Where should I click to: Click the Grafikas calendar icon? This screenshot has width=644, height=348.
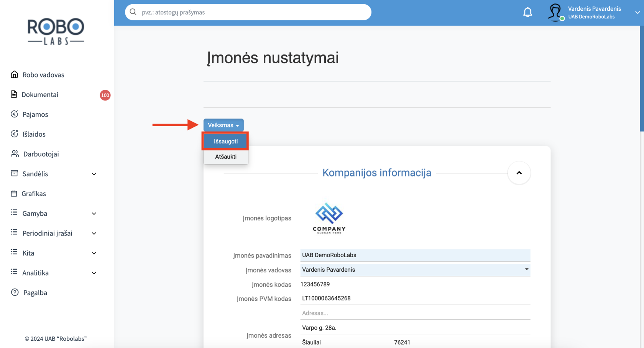point(14,193)
